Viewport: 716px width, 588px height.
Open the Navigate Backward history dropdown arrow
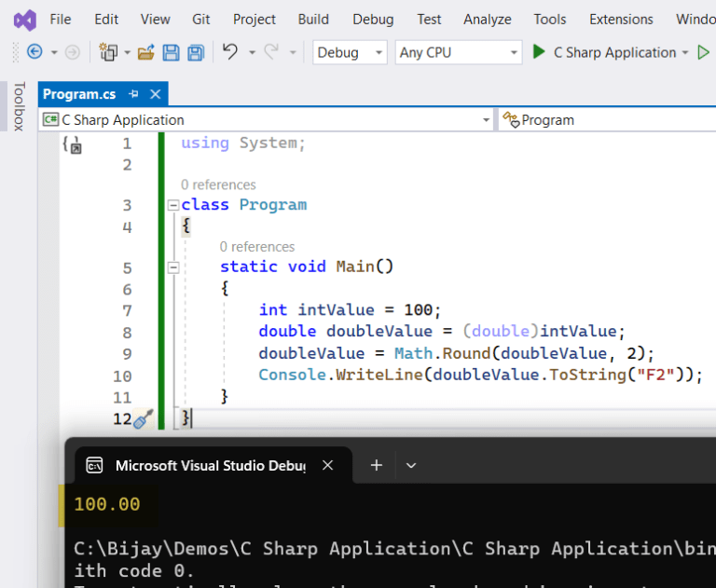point(54,52)
